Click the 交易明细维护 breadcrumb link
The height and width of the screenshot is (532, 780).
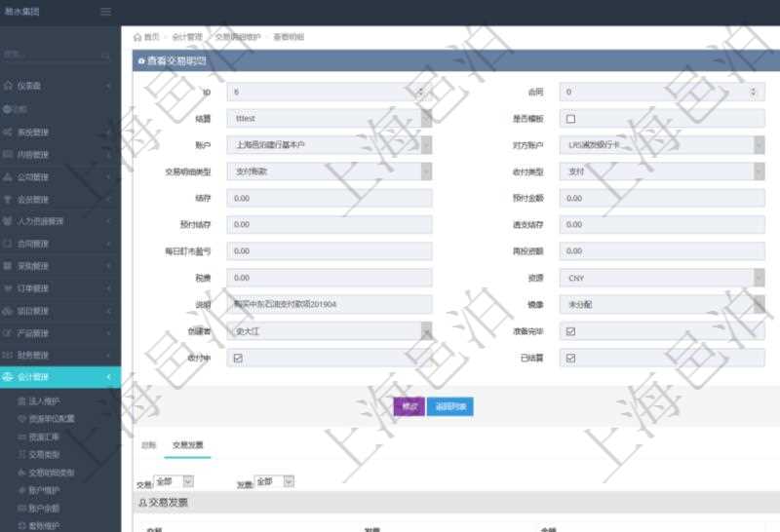coord(238,37)
